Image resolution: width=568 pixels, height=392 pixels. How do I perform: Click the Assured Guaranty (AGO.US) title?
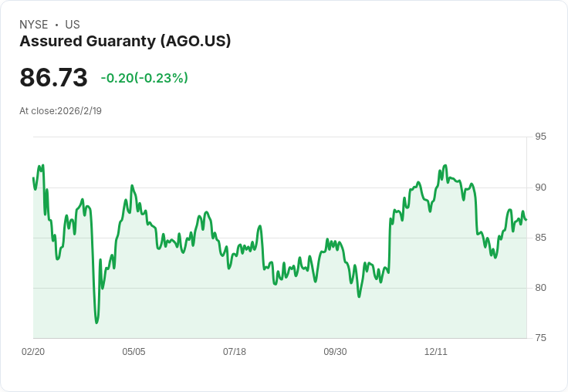pyautogui.click(x=125, y=41)
